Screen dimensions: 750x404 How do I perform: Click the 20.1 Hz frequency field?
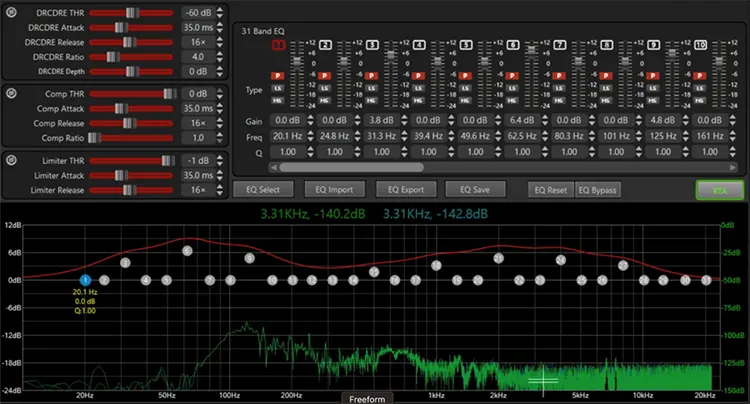(287, 136)
